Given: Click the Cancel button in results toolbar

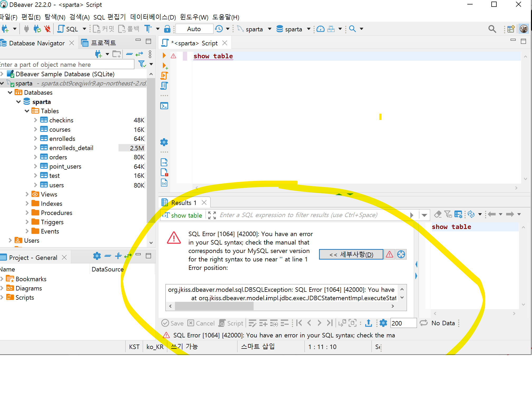Looking at the screenshot, I should pyautogui.click(x=201, y=323).
